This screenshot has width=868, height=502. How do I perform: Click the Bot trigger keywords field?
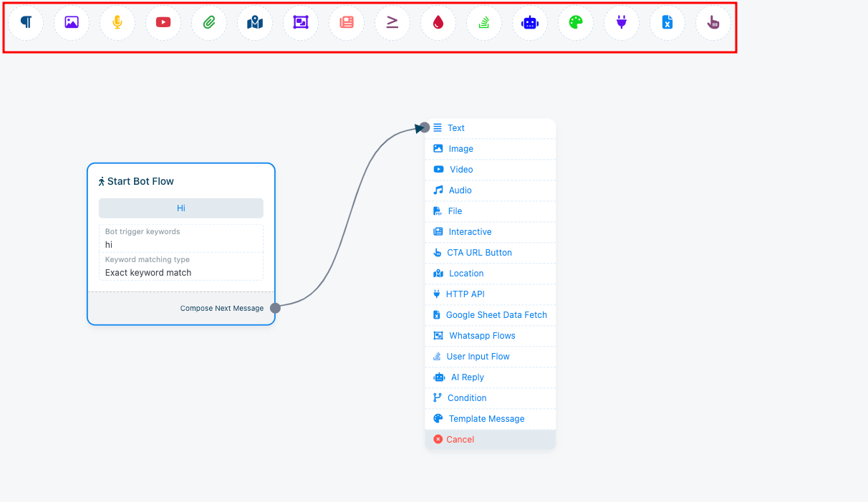(181, 244)
